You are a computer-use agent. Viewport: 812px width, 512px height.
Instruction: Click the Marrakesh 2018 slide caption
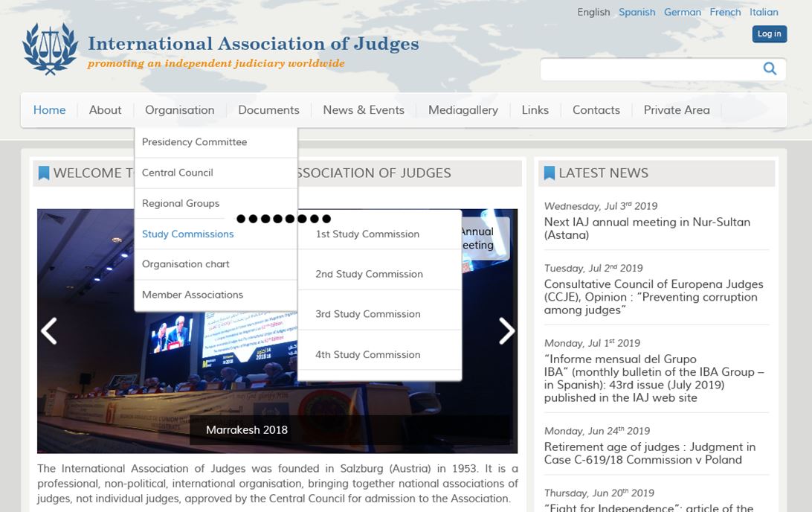[x=247, y=429]
